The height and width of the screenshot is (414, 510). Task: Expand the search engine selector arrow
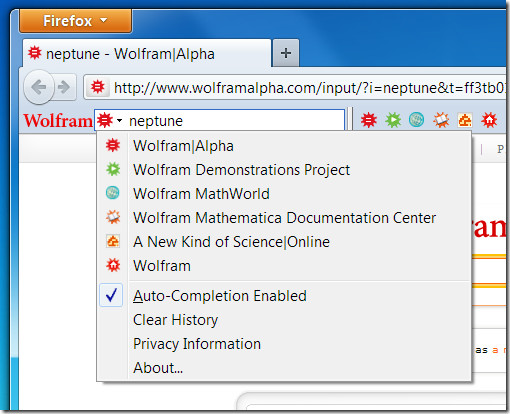(x=120, y=120)
